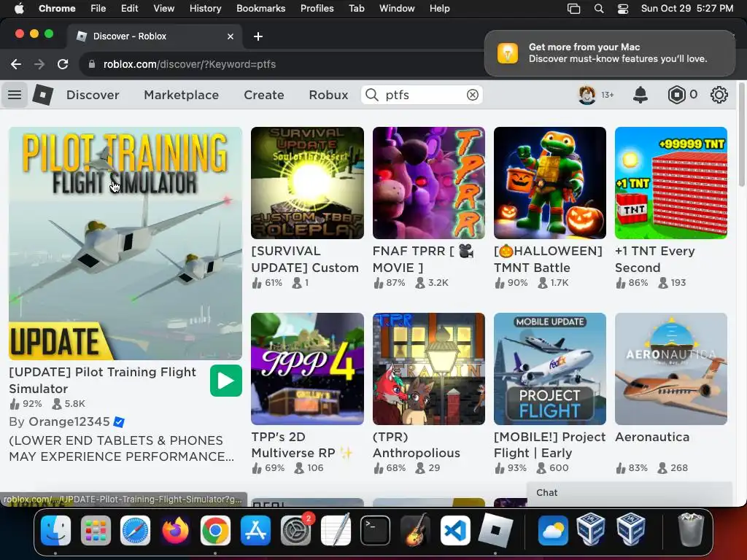Open the Trash in the Dock

[x=691, y=530]
